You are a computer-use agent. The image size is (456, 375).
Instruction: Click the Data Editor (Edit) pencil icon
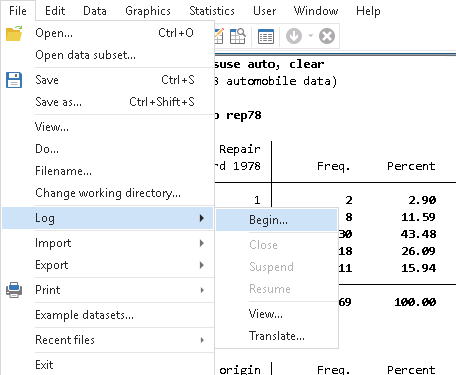pyautogui.click(x=219, y=36)
